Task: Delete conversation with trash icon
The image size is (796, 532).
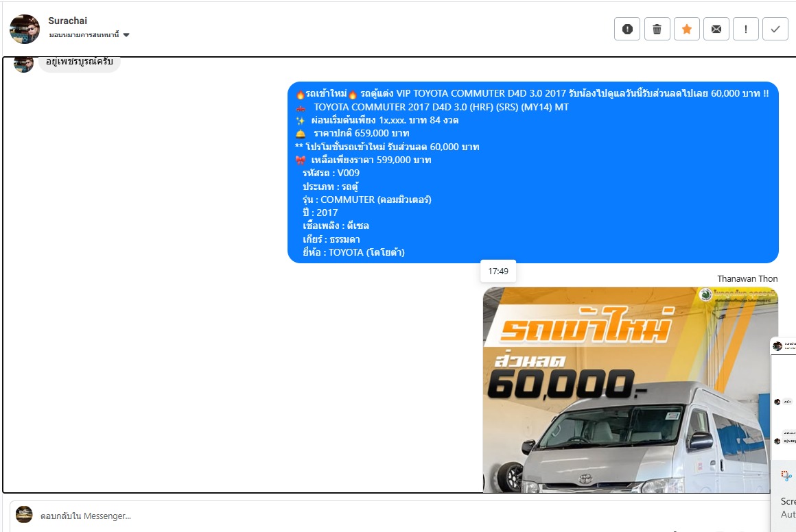Action: click(657, 29)
